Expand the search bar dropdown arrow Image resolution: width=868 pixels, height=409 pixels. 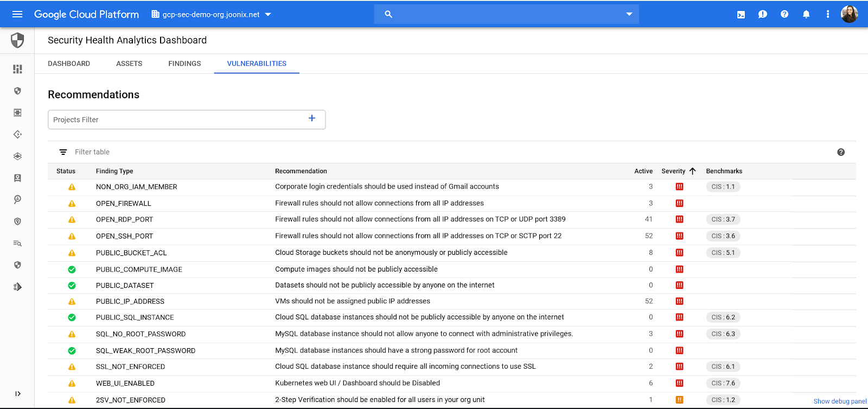(629, 14)
